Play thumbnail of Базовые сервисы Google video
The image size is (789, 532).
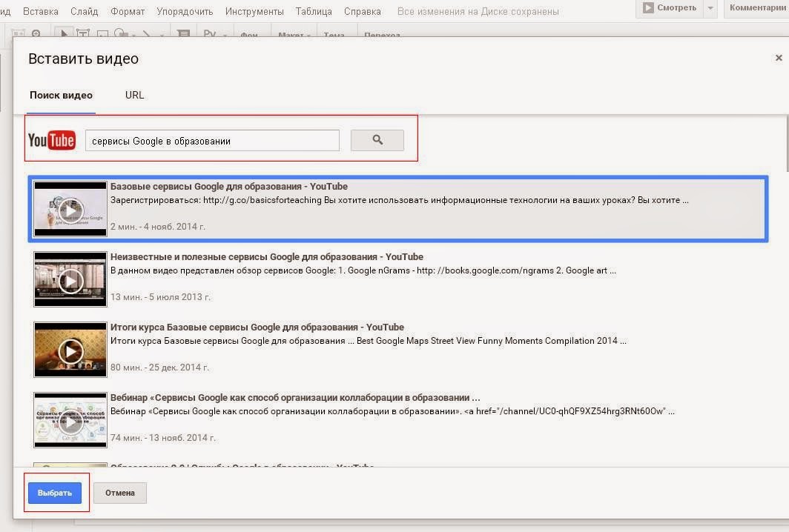click(70, 209)
